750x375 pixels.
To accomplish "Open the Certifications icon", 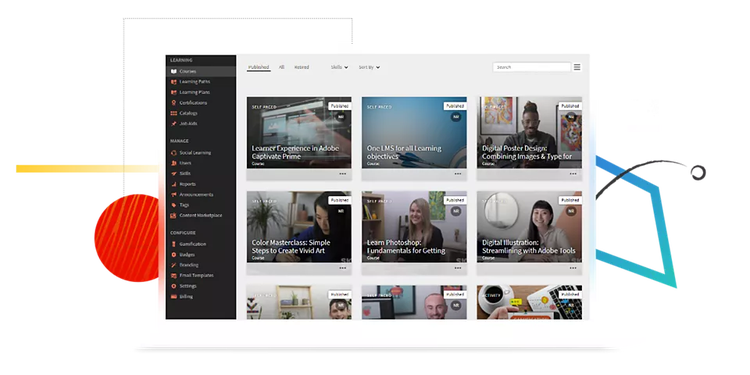I will pyautogui.click(x=174, y=103).
